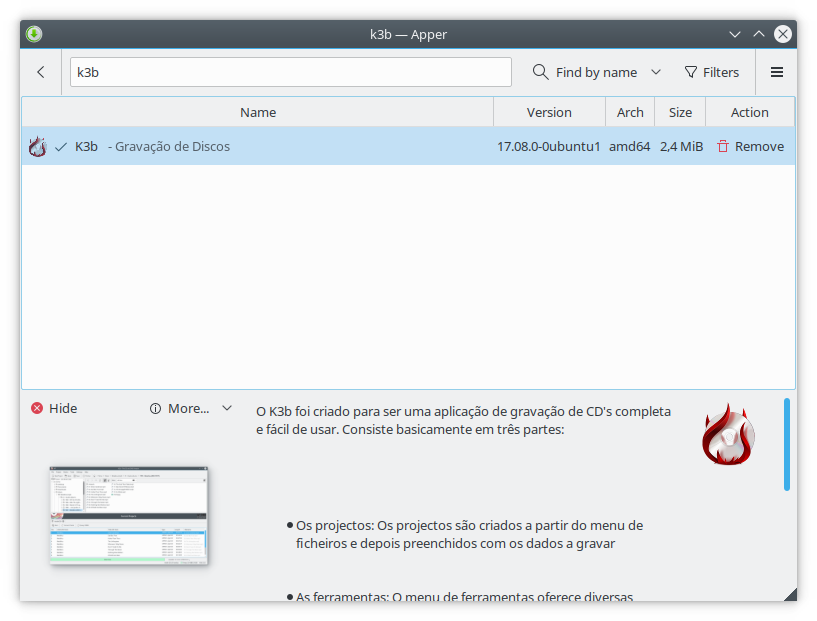This screenshot has height=621, width=817.
Task: Click the K3b flame icon in results row
Action: point(37,147)
